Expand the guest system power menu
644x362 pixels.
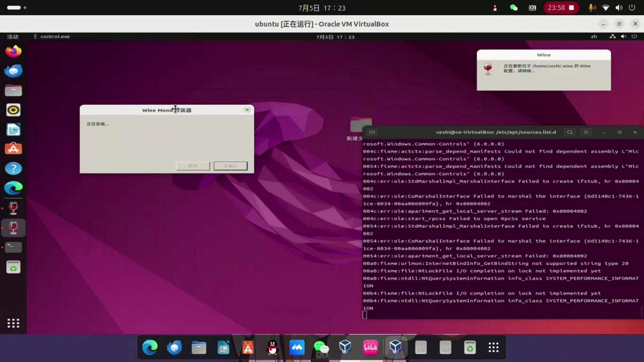(x=634, y=37)
